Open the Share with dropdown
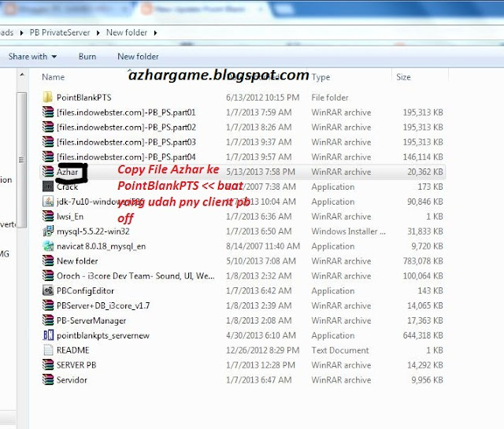The height and width of the screenshot is (429, 504). [32, 57]
